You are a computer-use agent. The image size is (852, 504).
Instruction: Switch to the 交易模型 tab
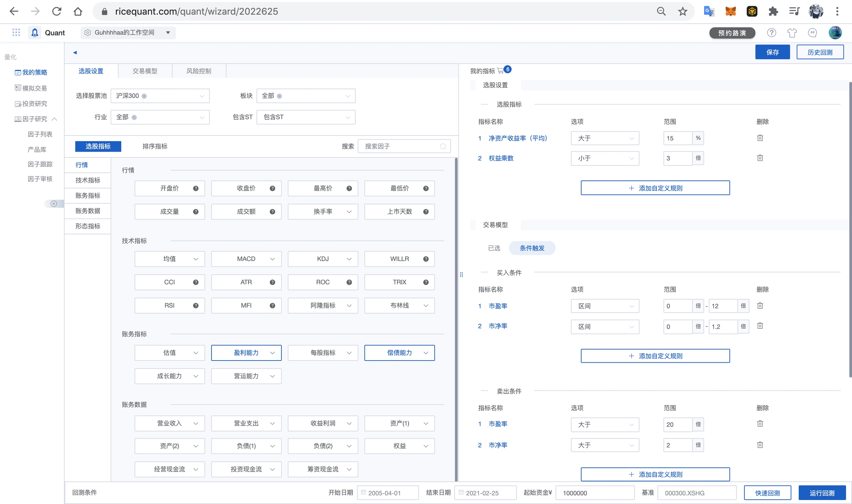pos(145,71)
